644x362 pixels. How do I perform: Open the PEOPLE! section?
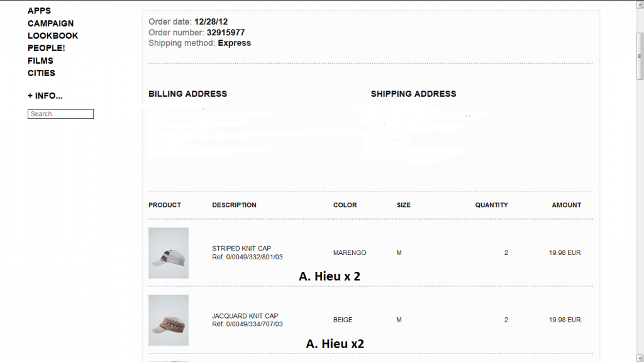pyautogui.click(x=46, y=48)
